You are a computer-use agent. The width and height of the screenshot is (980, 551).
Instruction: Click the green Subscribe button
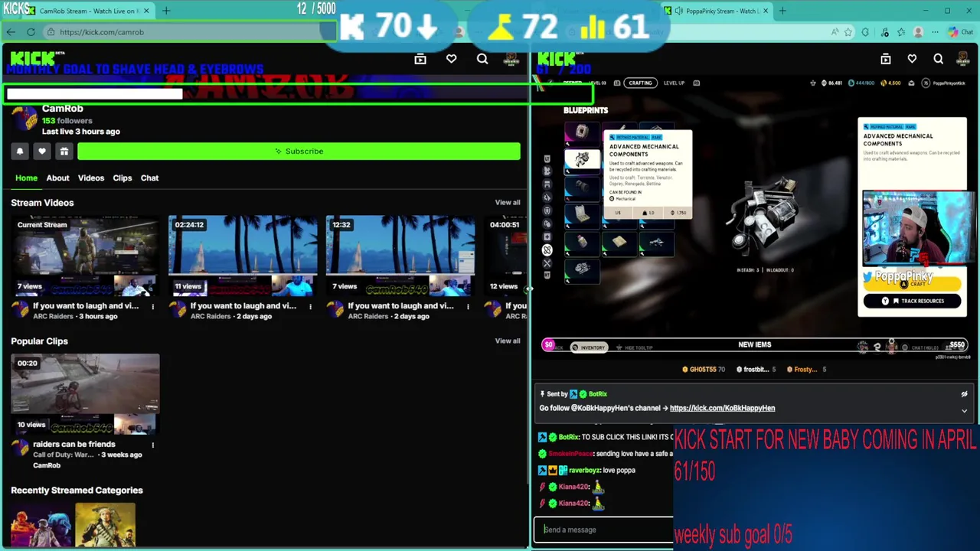[299, 152]
